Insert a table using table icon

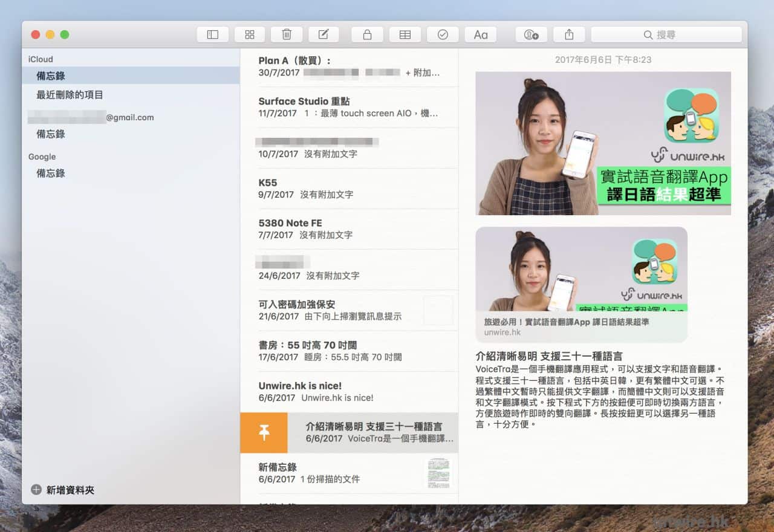(405, 35)
